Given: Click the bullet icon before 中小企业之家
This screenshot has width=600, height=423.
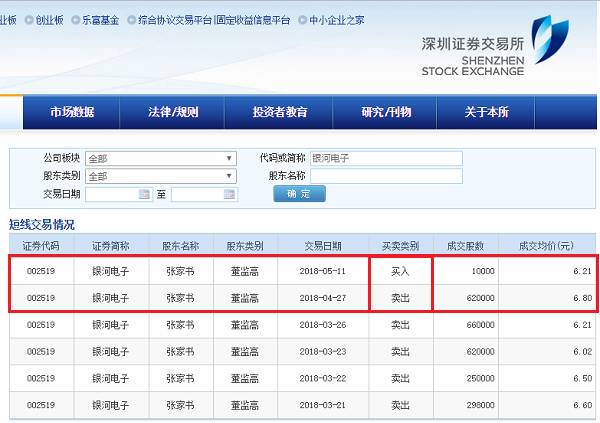Looking at the screenshot, I should [302, 20].
